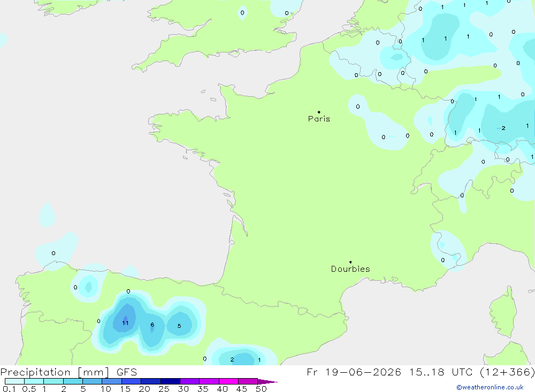Click the Paris city dot marker
Image resolution: width=535 pixels, height=392 pixels.
319,112
